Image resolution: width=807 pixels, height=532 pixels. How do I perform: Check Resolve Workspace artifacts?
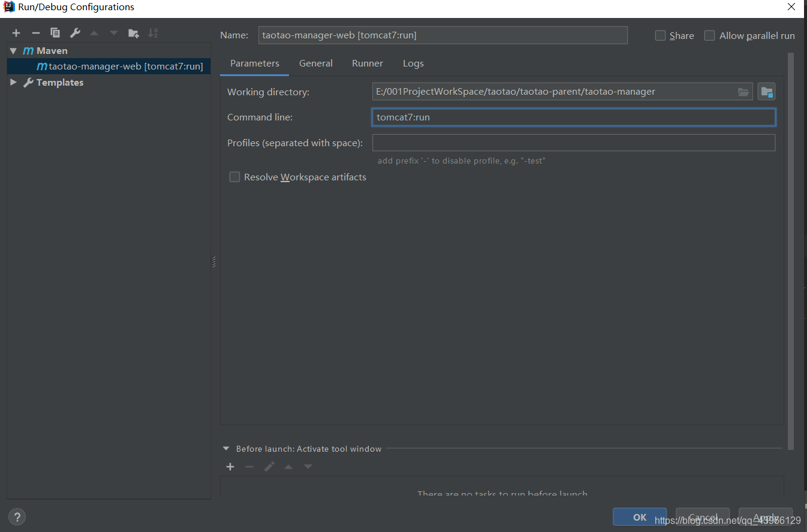coord(234,177)
